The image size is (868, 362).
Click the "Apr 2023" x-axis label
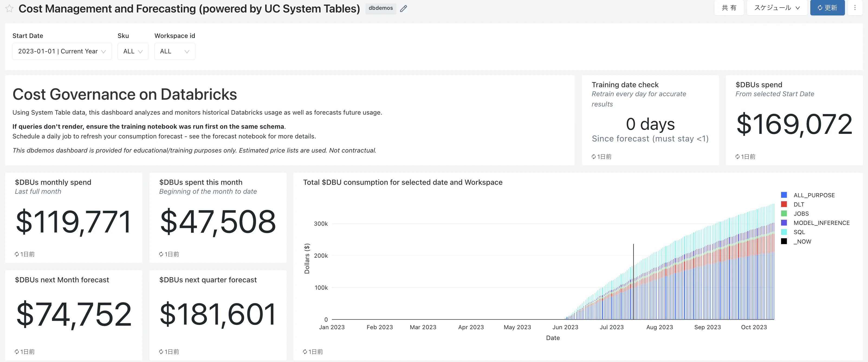471,327
